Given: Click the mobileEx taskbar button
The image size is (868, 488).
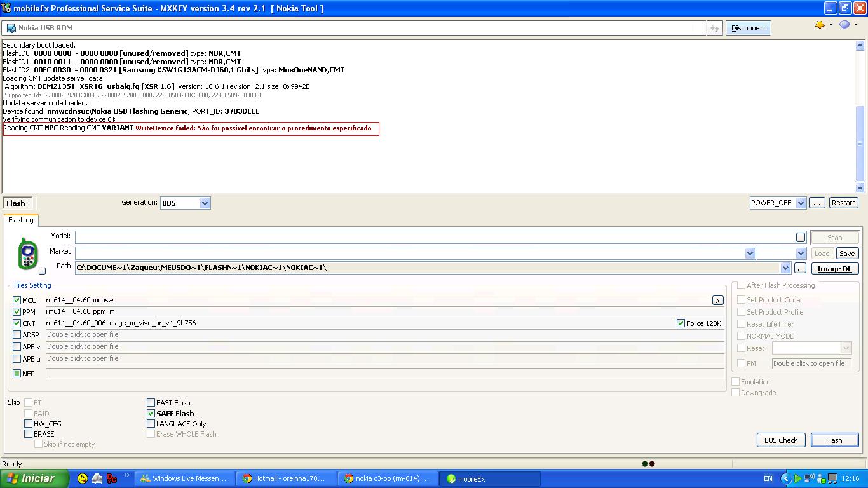Looking at the screenshot, I should (490, 478).
